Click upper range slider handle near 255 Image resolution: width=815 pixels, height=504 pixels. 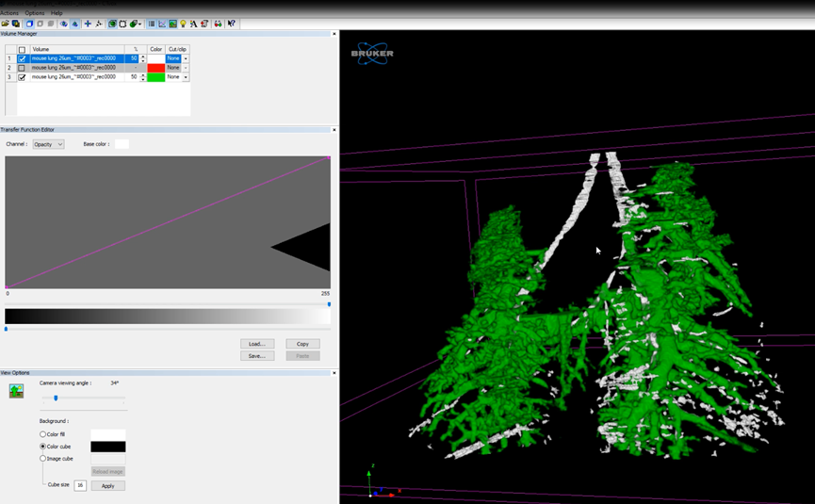pos(329,304)
